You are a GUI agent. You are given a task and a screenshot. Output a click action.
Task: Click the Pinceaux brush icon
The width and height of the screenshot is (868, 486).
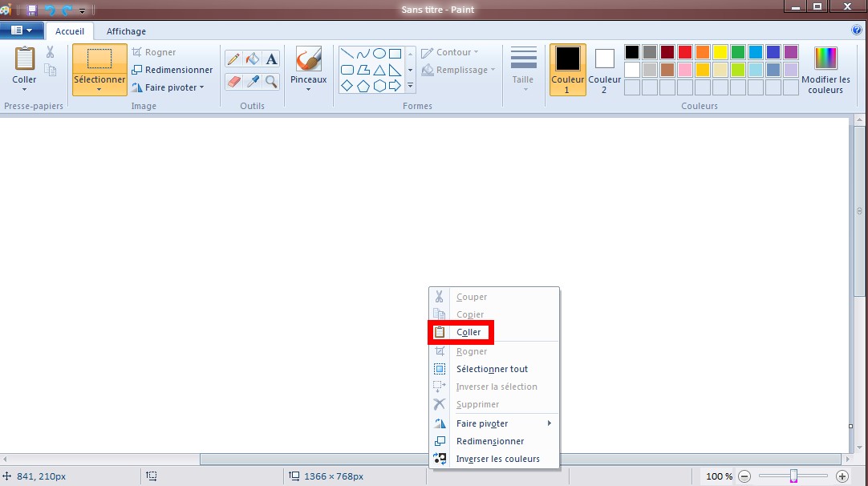(x=308, y=59)
